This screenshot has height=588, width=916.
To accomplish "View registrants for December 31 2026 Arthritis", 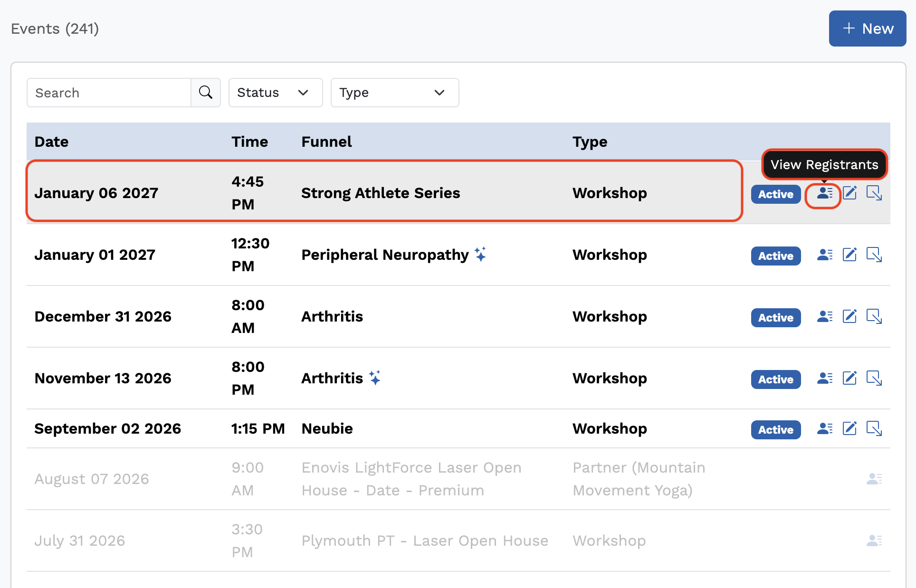I will 825,317.
